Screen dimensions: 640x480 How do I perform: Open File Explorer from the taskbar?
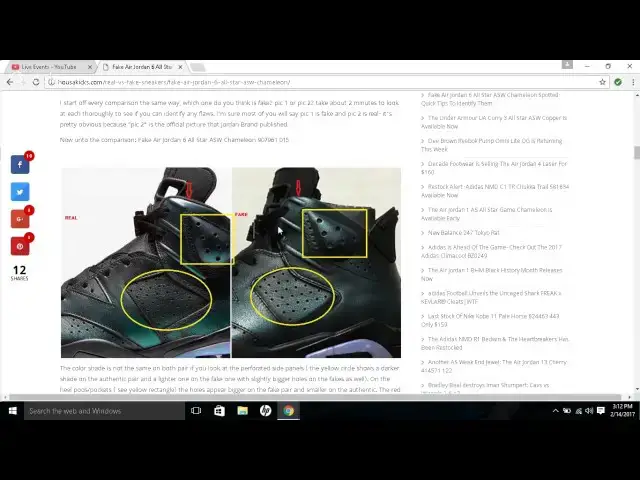point(242,411)
